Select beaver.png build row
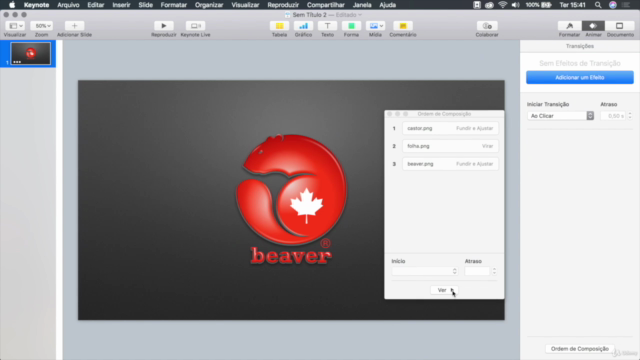 click(x=450, y=164)
